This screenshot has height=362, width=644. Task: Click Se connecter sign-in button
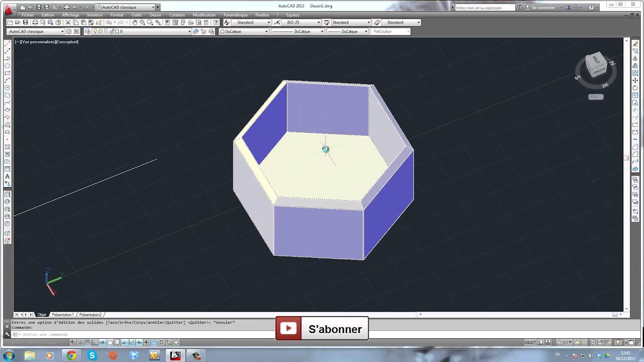(x=543, y=8)
